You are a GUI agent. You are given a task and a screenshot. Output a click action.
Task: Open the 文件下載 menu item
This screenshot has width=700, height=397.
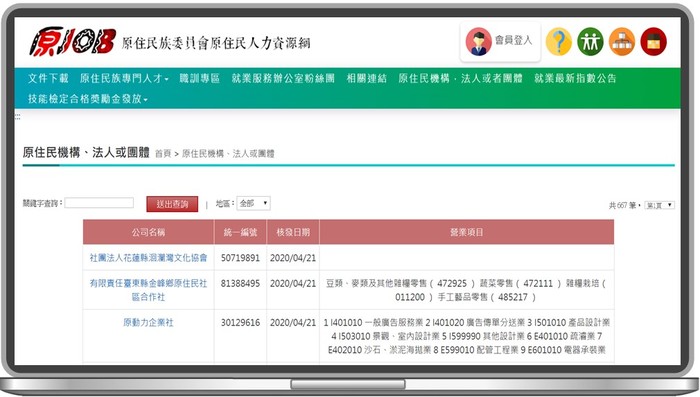point(48,78)
